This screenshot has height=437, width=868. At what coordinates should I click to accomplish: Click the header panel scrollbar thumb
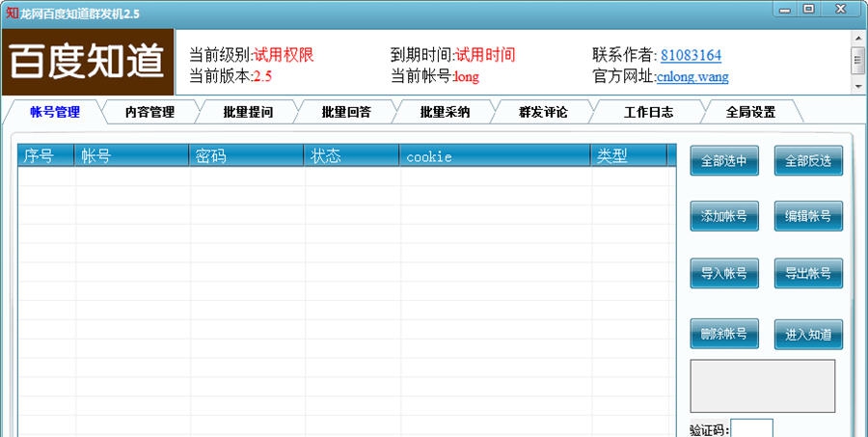858,60
